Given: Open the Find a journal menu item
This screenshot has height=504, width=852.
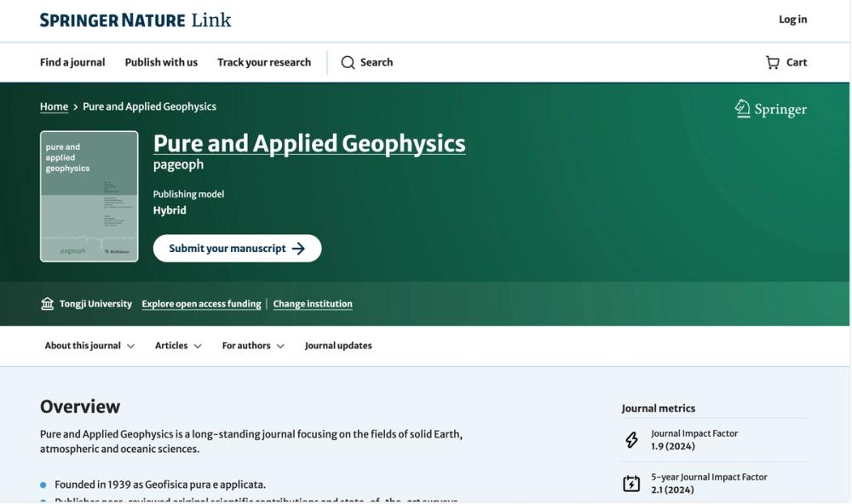Looking at the screenshot, I should [x=72, y=62].
